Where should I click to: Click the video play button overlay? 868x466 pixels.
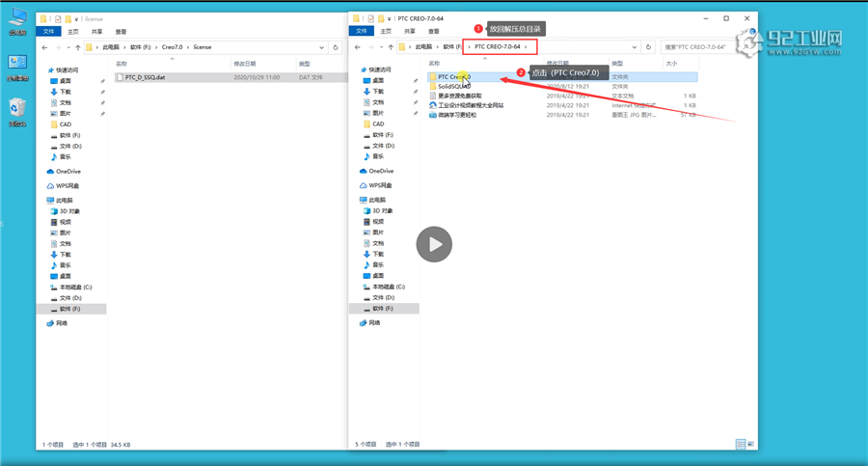[434, 244]
